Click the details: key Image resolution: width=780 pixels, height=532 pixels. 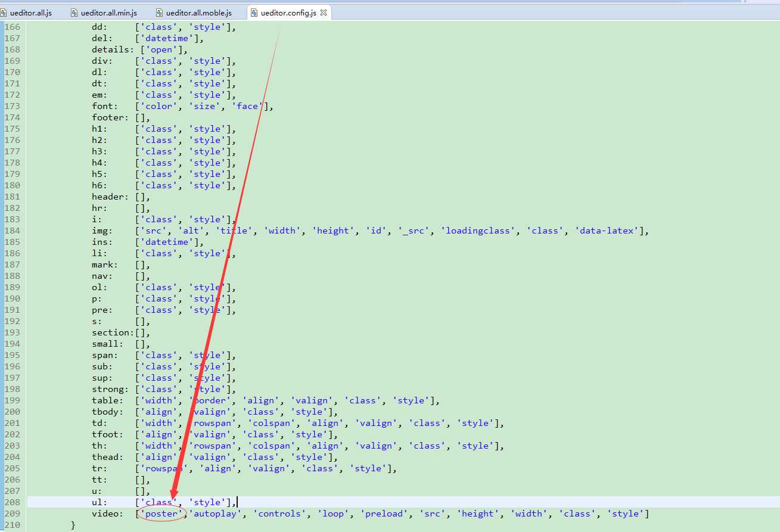point(113,49)
